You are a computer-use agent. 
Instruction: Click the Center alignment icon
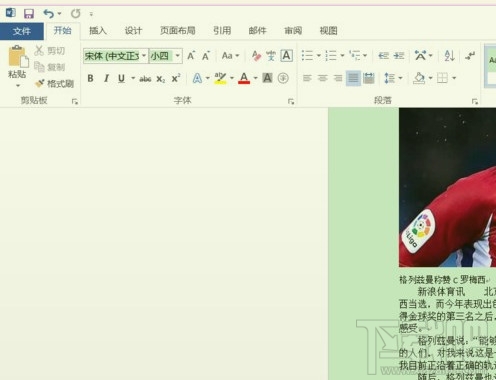pyautogui.click(x=322, y=78)
